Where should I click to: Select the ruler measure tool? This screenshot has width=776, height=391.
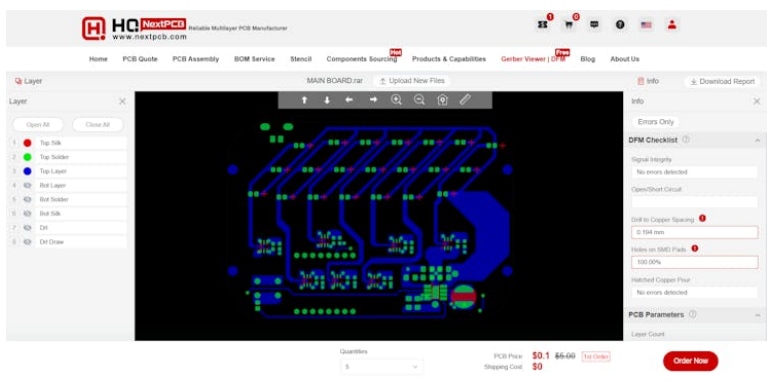[x=465, y=100]
